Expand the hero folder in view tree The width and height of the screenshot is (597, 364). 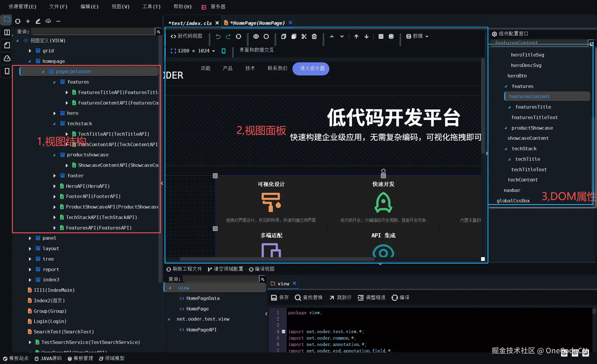(x=54, y=113)
